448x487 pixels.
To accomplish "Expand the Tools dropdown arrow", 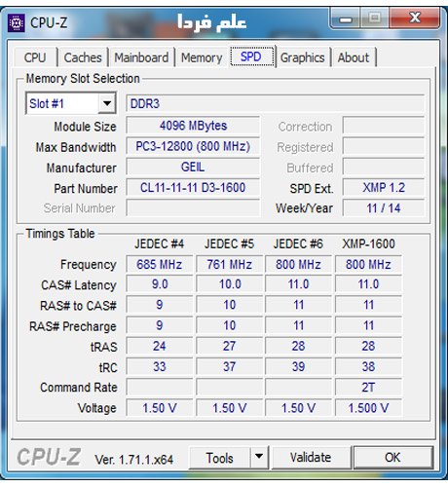I will [259, 457].
